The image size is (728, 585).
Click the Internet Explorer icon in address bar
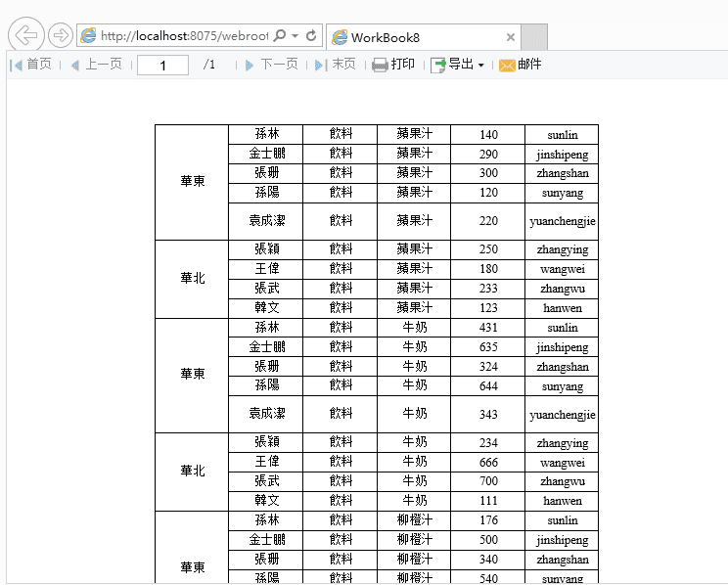coord(88,36)
